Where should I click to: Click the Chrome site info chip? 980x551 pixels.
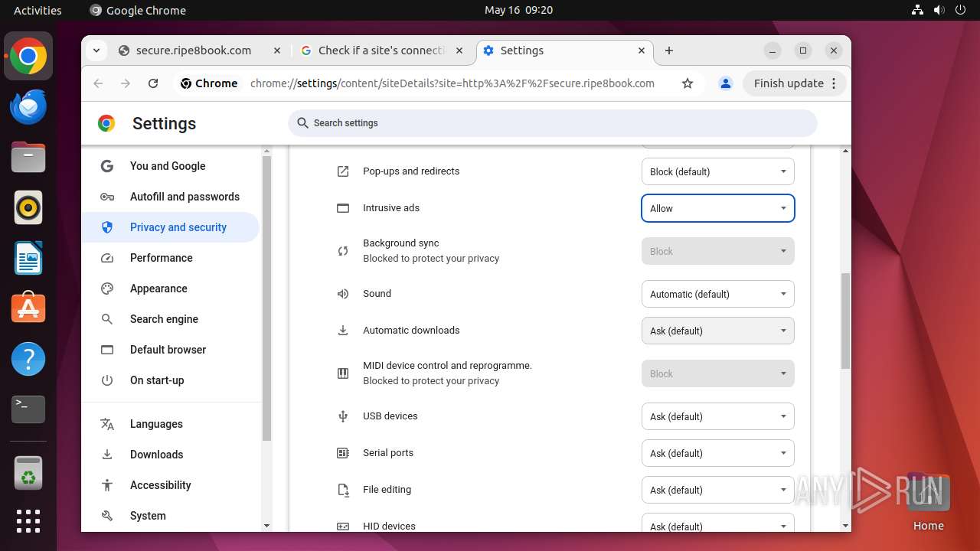click(209, 83)
